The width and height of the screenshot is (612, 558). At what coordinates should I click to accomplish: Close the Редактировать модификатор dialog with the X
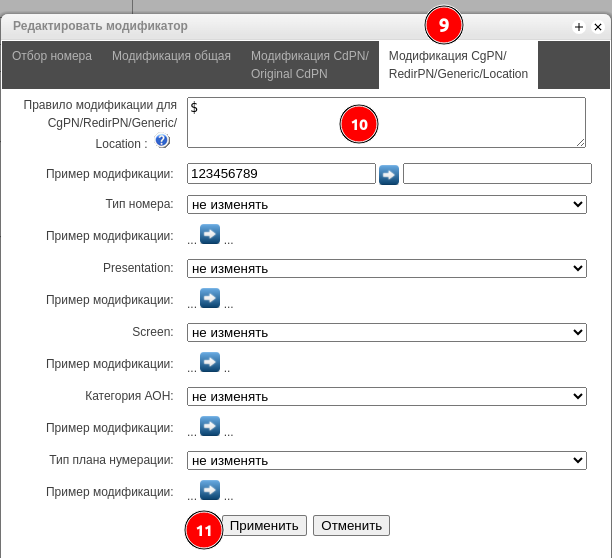tap(597, 27)
